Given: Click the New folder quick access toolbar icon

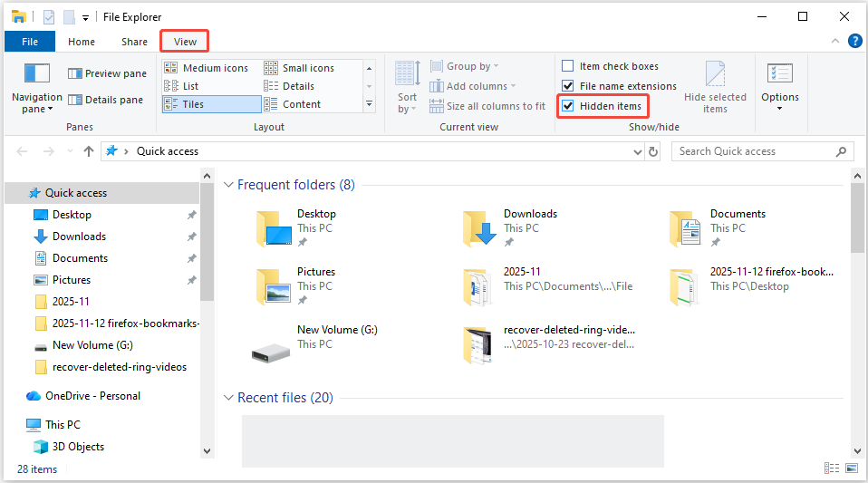Looking at the screenshot, I should [x=69, y=17].
